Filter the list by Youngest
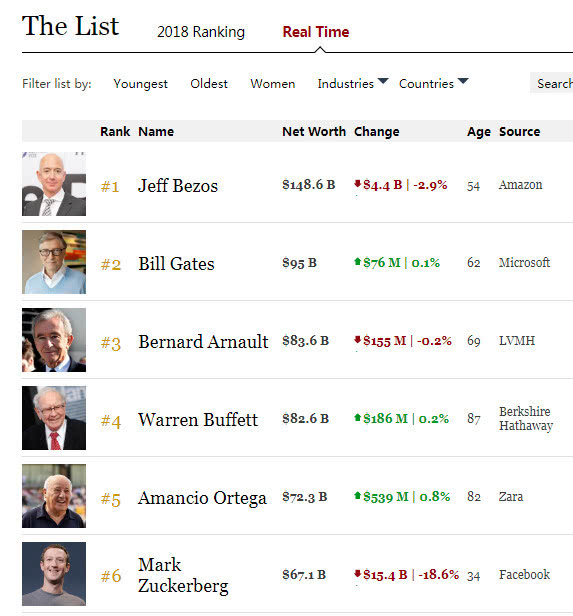573x616 pixels. tap(140, 84)
